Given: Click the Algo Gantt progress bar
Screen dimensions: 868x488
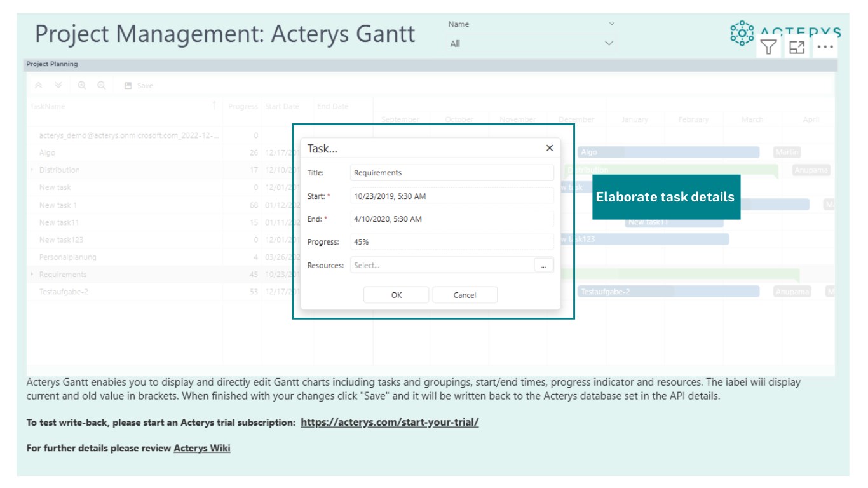Looking at the screenshot, I should (667, 152).
